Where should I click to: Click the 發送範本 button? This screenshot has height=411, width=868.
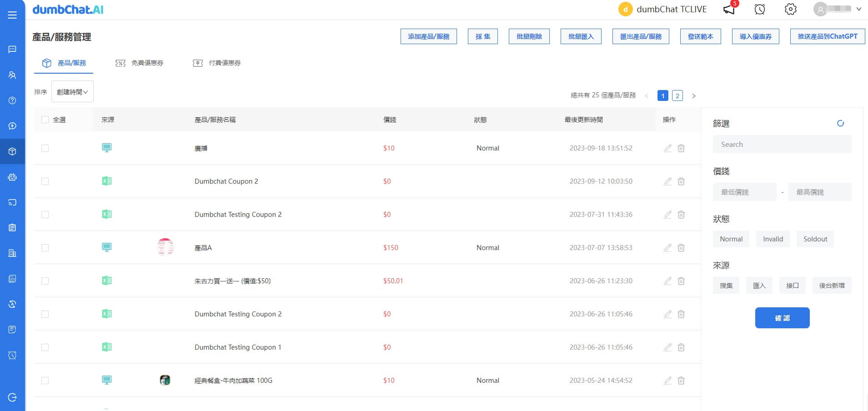coord(701,36)
